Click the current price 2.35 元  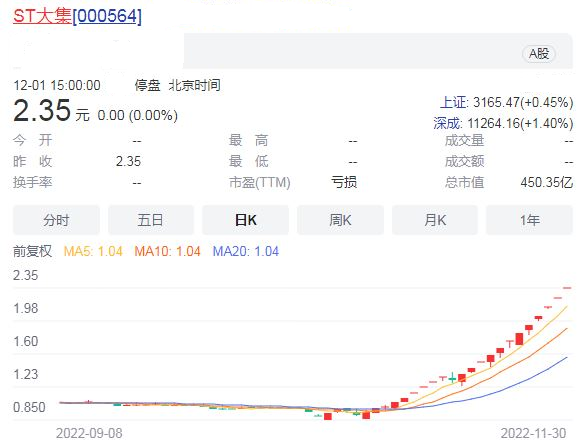(51, 111)
